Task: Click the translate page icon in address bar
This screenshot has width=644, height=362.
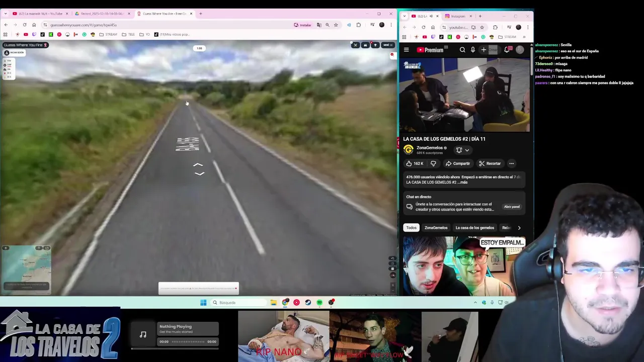Action: [x=319, y=25]
